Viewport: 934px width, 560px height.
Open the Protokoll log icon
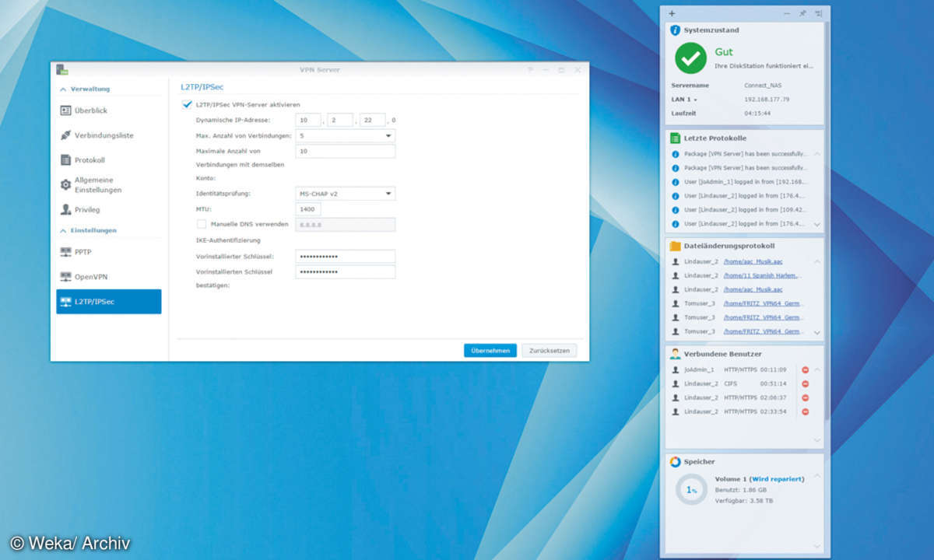coord(66,160)
